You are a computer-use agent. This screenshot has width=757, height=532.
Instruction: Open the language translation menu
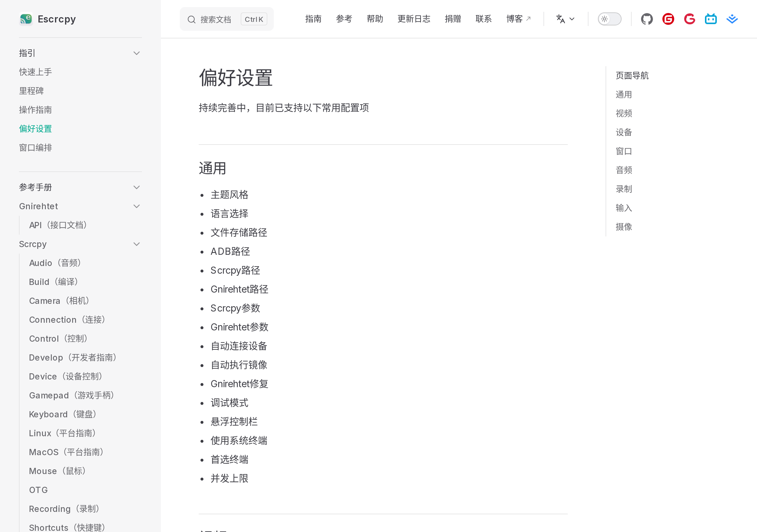pos(565,19)
